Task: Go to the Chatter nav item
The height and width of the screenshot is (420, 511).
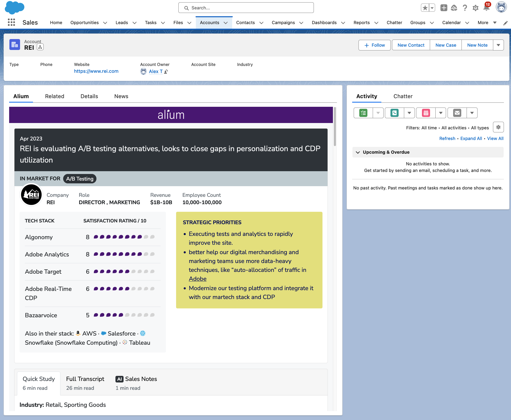Action: click(394, 23)
